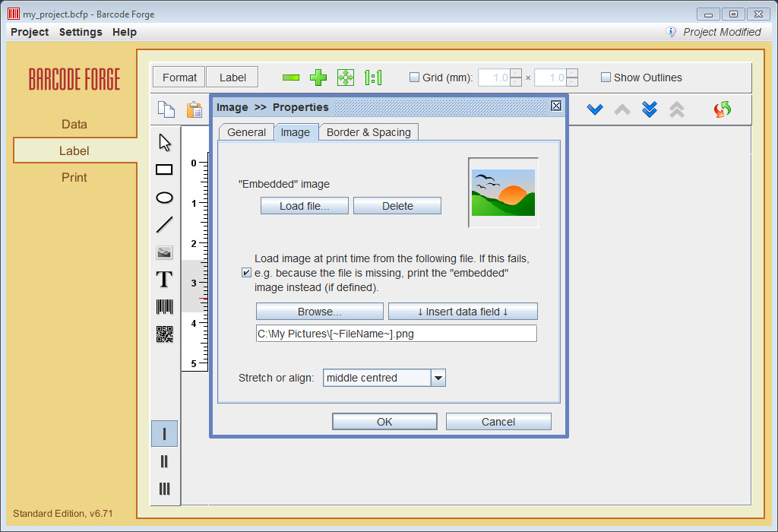778x532 pixels.
Task: Go to the Print section
Action: point(74,177)
